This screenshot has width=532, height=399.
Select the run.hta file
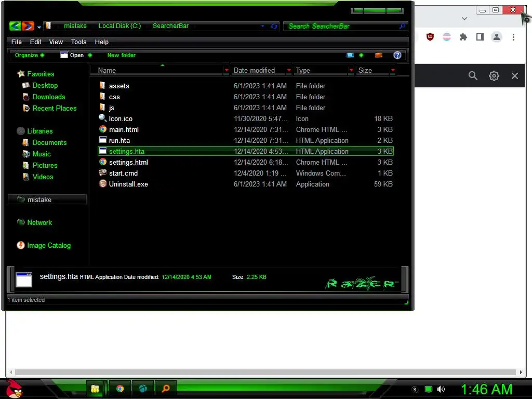point(246,140)
